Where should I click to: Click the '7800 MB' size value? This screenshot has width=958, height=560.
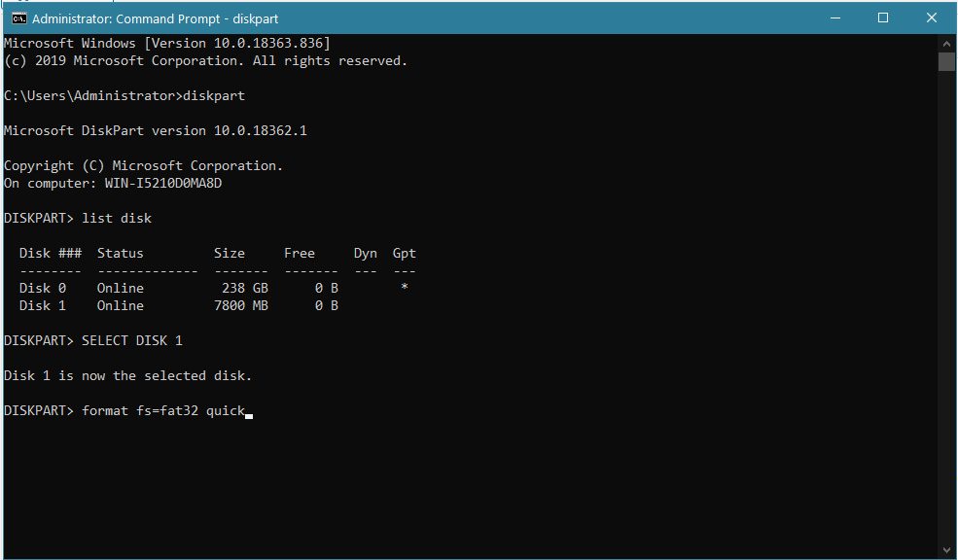coord(241,306)
